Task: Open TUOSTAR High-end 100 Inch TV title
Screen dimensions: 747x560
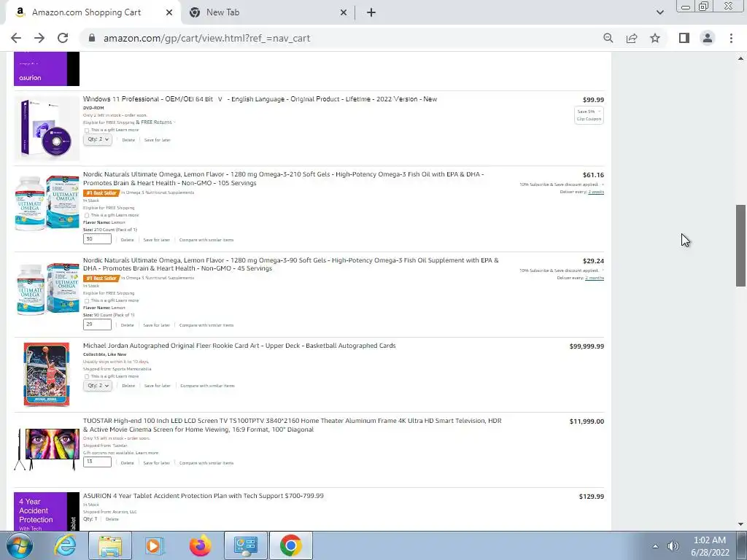Action: (292, 425)
